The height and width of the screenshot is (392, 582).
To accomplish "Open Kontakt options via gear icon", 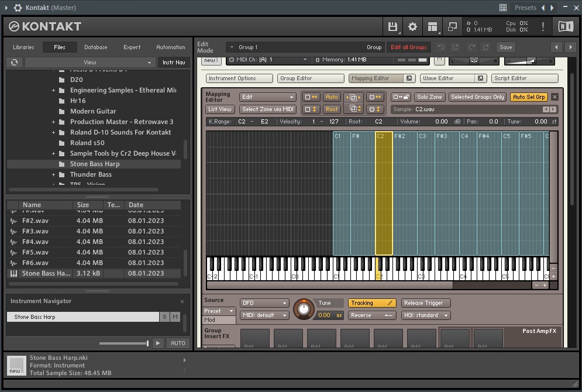I will (x=412, y=27).
